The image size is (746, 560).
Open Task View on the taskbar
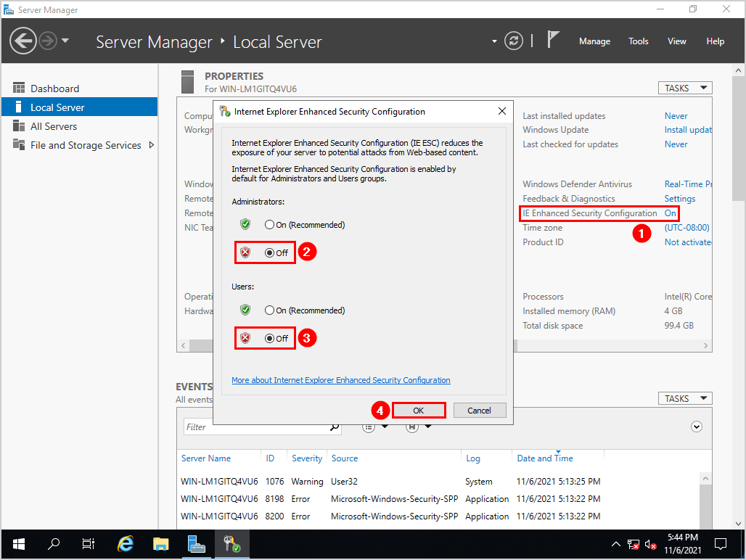click(x=89, y=544)
